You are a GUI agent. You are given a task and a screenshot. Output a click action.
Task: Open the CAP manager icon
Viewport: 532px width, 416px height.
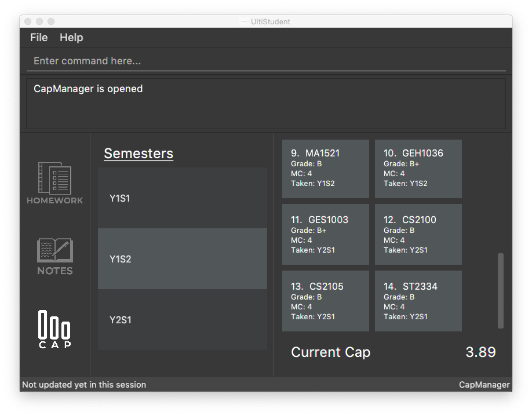[x=54, y=329]
